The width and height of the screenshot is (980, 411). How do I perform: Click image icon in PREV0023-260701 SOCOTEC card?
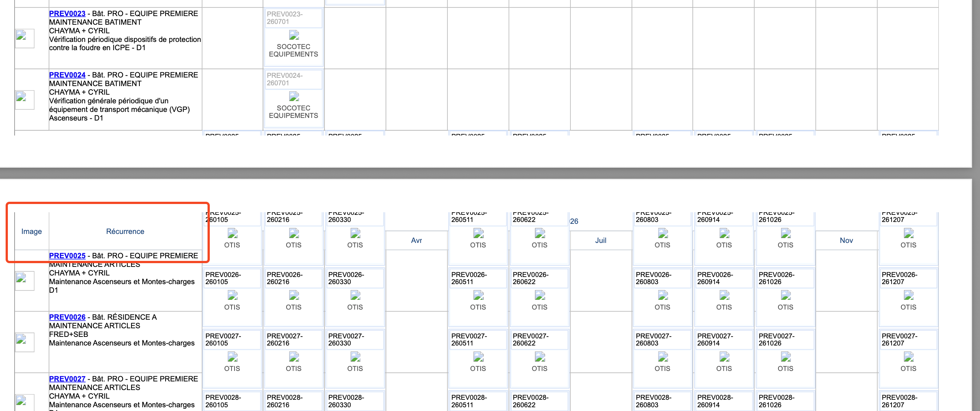pos(294,35)
